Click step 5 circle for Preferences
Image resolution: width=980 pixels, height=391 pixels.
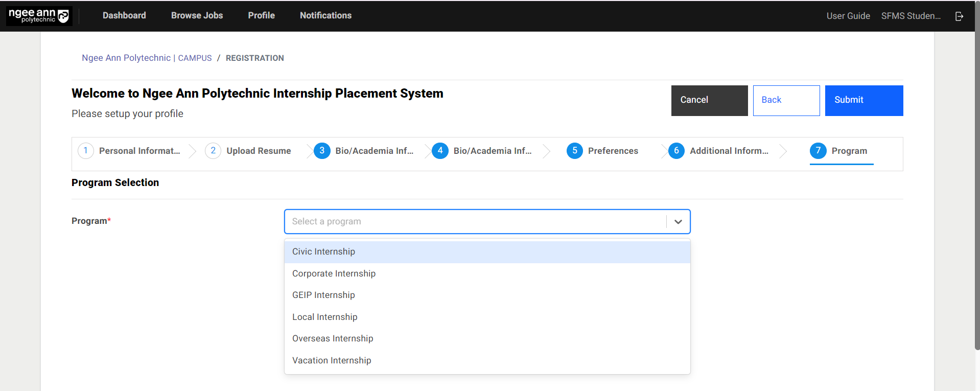tap(574, 151)
